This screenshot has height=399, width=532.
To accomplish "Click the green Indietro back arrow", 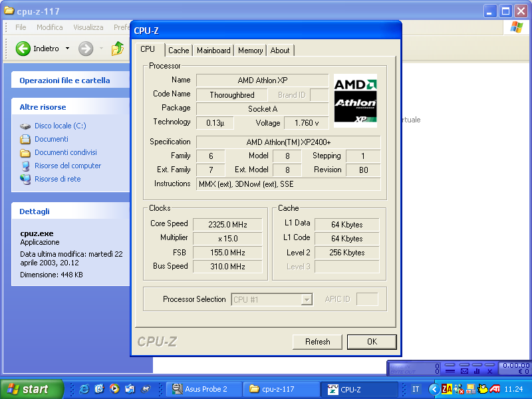I will pos(23,49).
